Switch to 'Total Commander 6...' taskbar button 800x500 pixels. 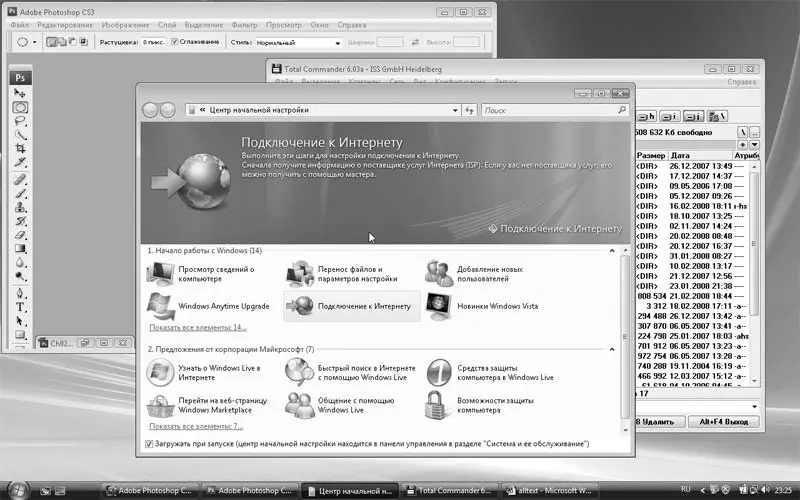448,491
